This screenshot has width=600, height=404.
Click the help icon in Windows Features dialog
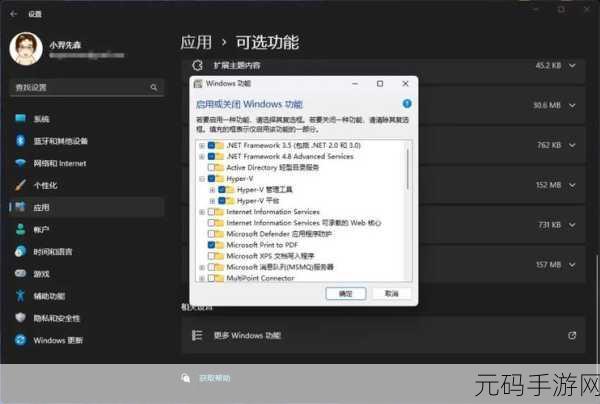pos(407,103)
